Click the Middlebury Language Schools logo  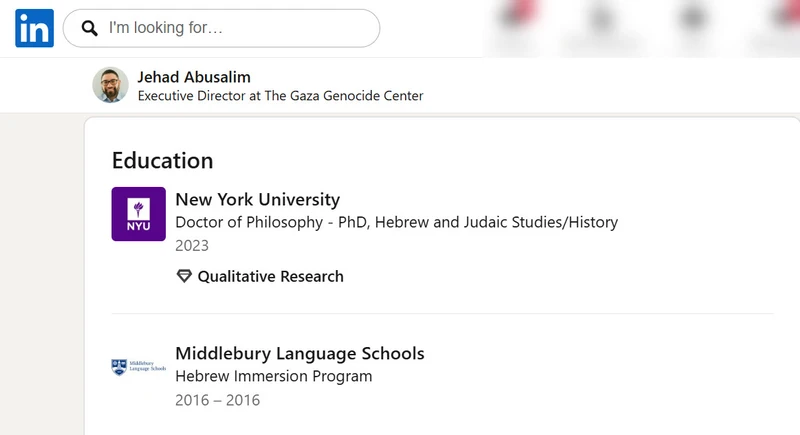click(x=139, y=367)
